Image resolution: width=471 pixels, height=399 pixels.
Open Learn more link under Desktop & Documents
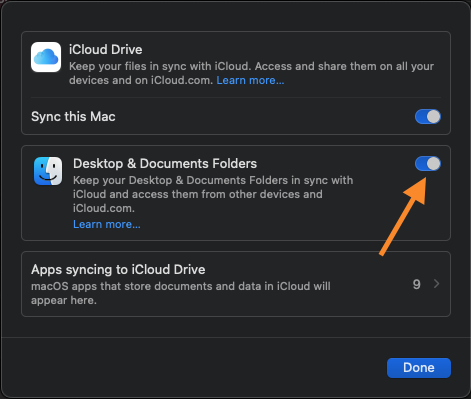[x=107, y=224]
